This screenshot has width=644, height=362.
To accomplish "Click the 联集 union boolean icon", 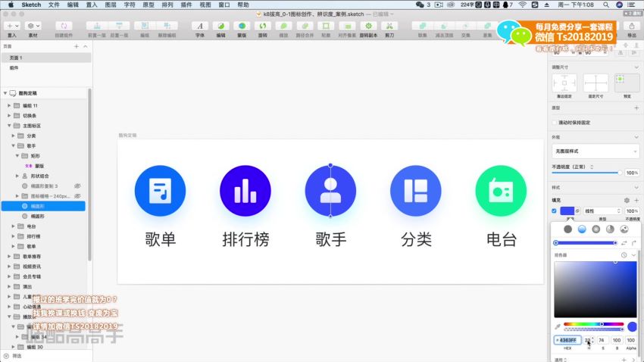I will click(x=422, y=26).
